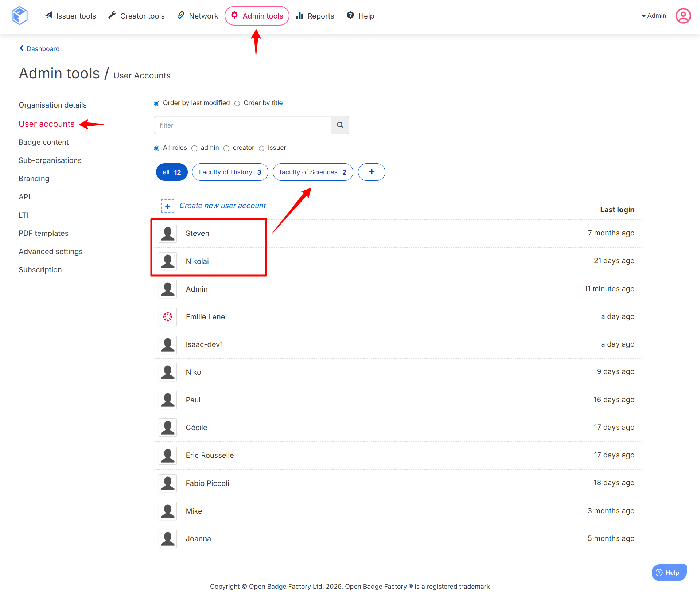Expand the Admin account dropdown
The width and height of the screenshot is (700, 596).
point(654,16)
